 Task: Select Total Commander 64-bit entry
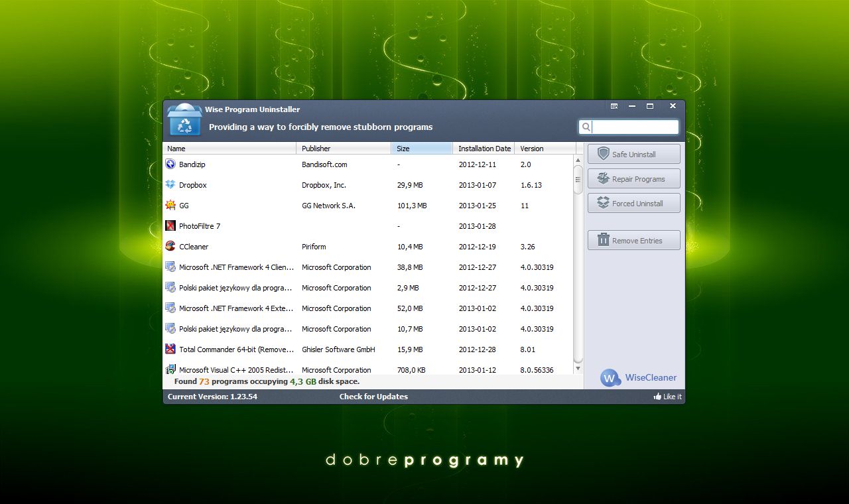(x=237, y=349)
